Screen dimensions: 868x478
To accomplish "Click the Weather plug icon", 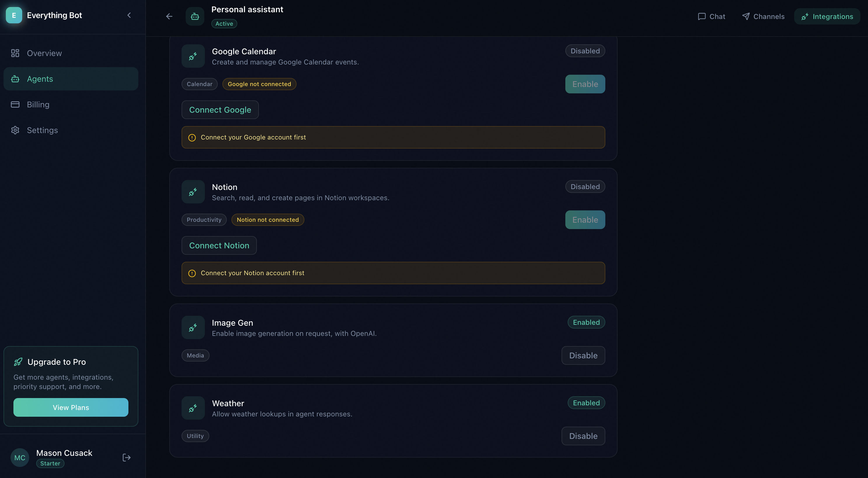I will [x=193, y=408].
